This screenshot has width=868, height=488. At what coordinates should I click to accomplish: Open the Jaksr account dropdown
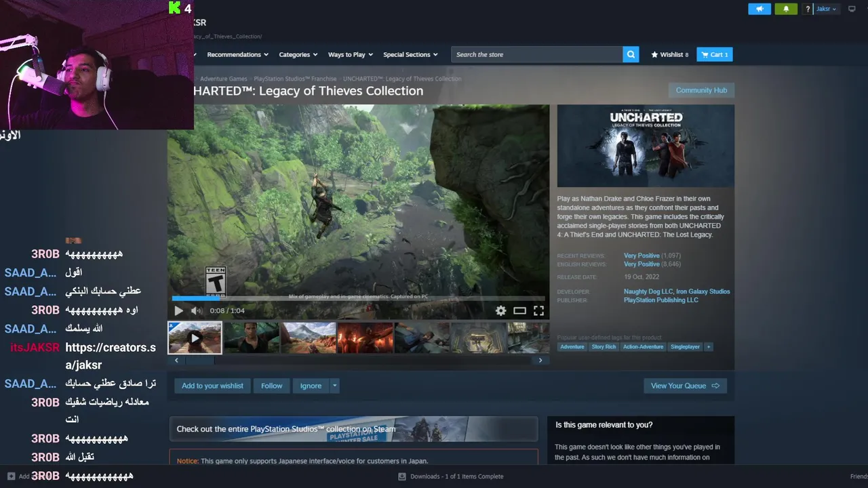click(x=827, y=9)
